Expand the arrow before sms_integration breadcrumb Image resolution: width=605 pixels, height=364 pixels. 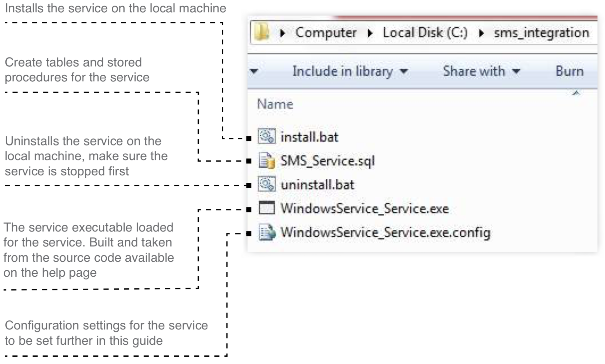pos(481,33)
